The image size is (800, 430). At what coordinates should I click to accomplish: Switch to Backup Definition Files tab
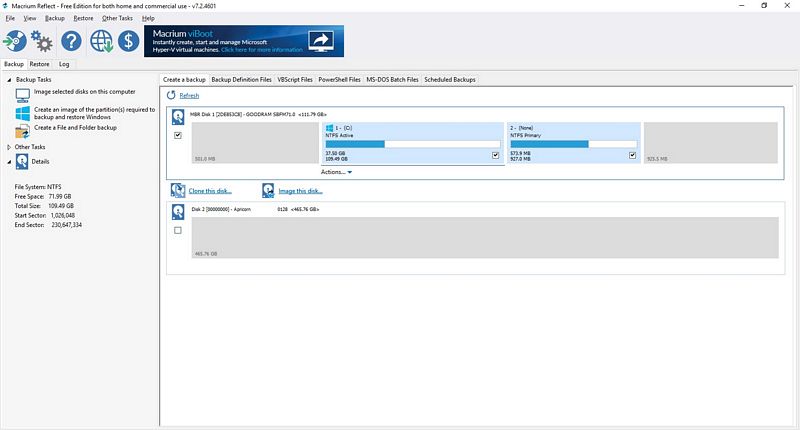point(241,80)
